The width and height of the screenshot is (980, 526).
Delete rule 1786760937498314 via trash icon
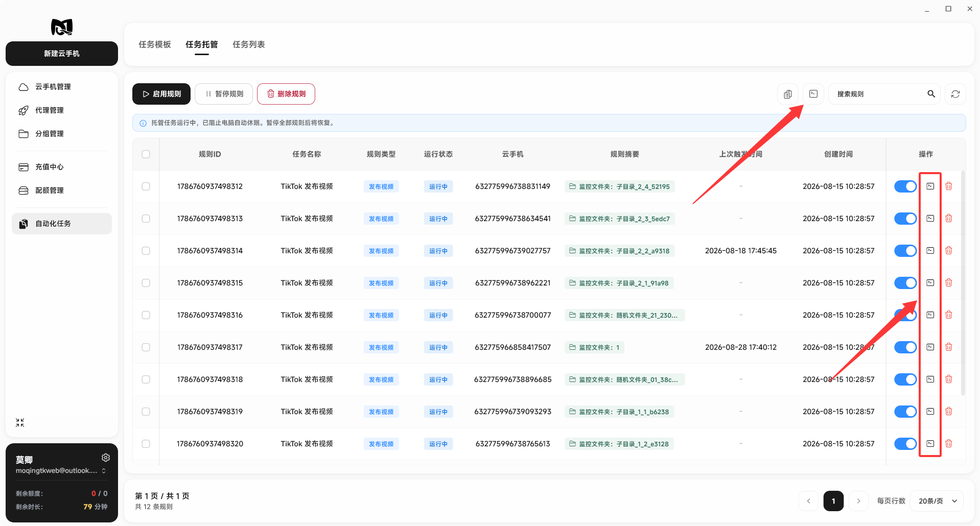[x=949, y=251]
